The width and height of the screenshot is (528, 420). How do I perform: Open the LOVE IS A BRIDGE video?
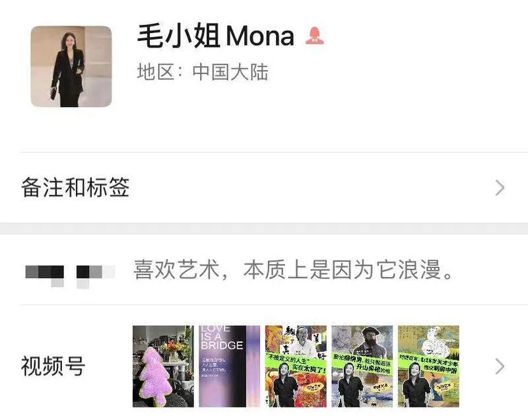229,366
